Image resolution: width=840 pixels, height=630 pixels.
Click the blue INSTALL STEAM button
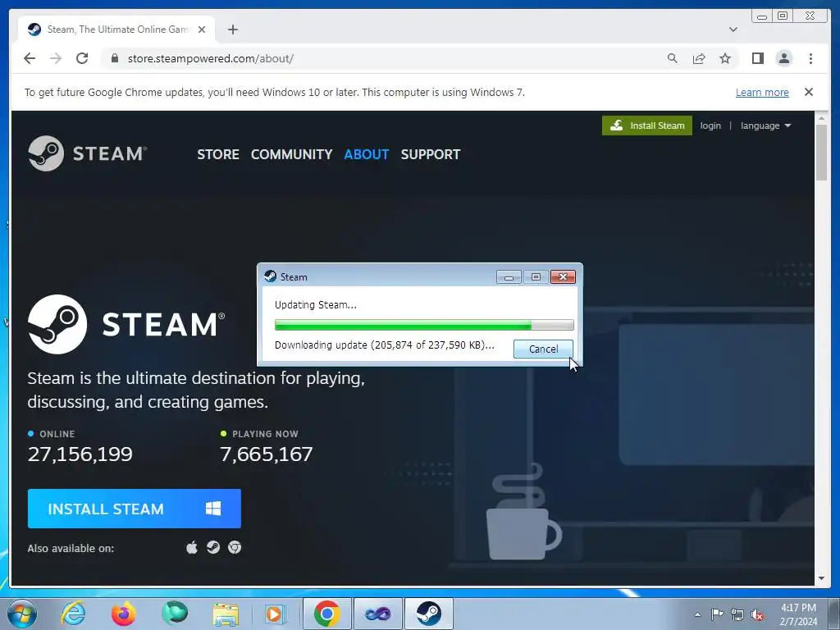click(x=135, y=509)
